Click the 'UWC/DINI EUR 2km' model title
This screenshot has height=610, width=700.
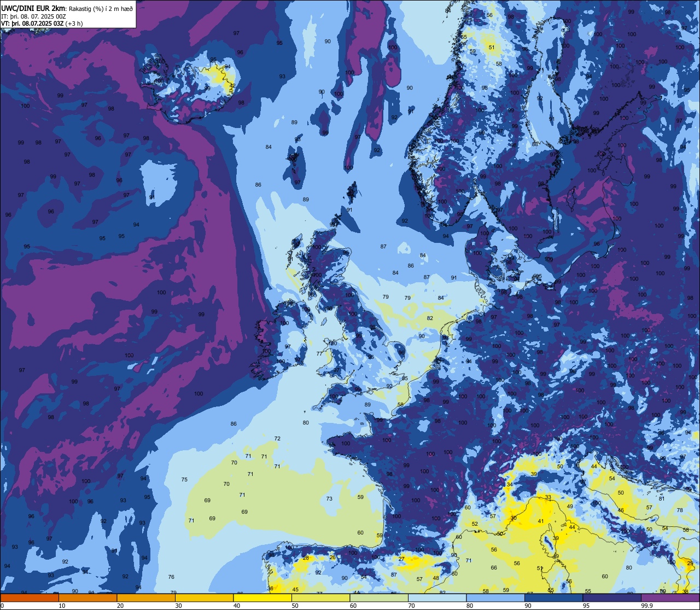tap(33, 8)
